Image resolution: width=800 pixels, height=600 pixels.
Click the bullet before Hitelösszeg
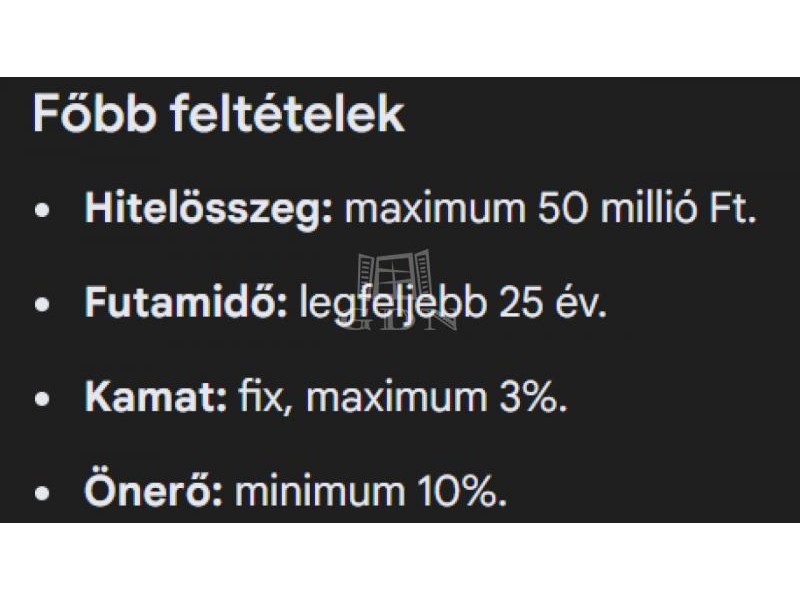click(42, 212)
